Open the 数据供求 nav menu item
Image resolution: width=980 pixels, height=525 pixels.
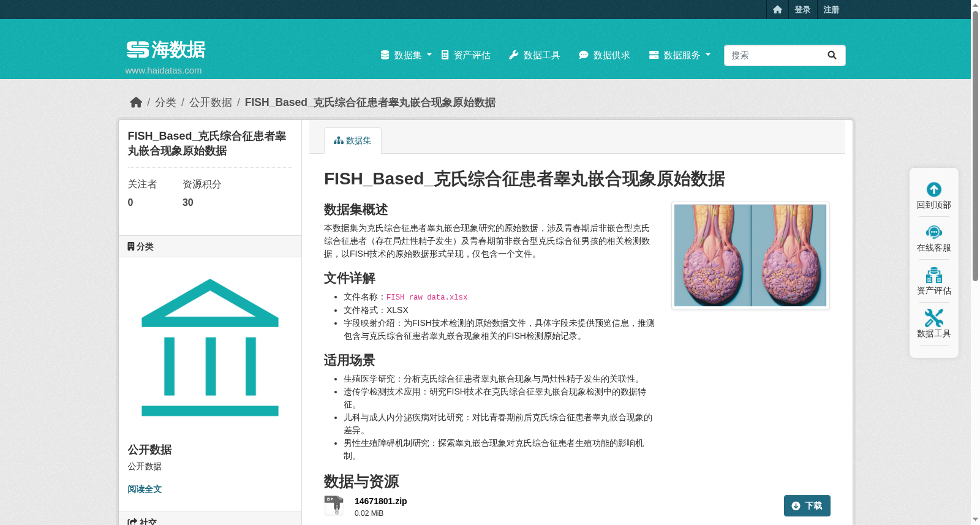tap(604, 55)
